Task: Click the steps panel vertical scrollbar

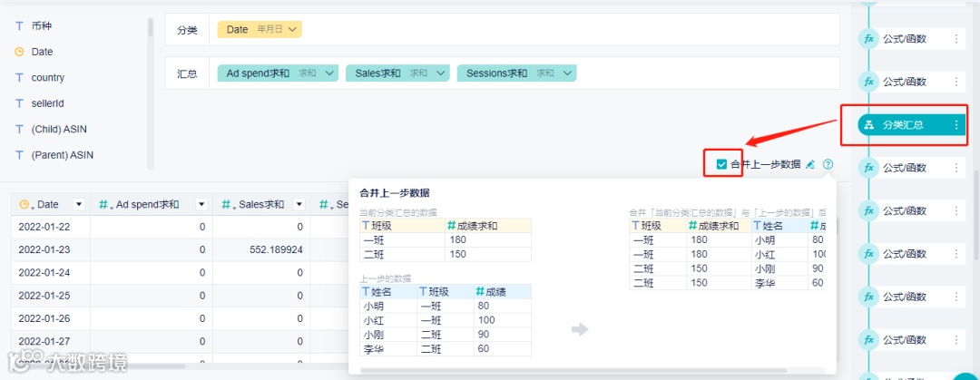Action: point(976,216)
